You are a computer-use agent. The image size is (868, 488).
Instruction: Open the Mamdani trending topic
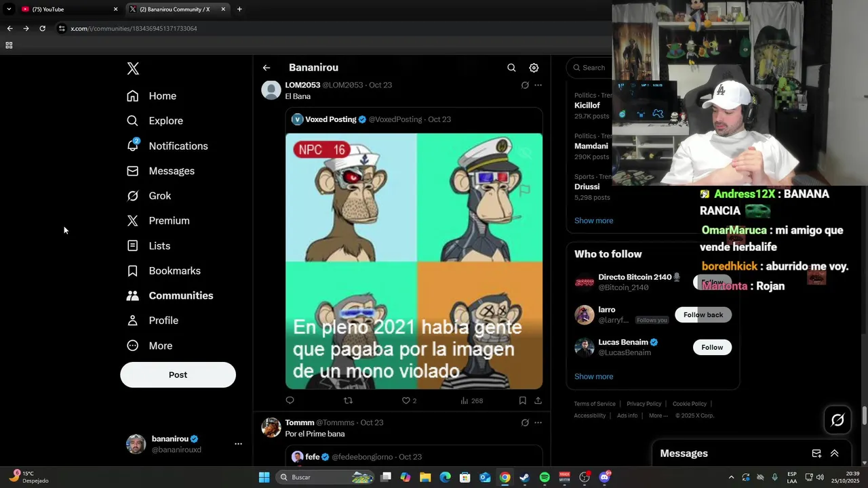click(591, 146)
